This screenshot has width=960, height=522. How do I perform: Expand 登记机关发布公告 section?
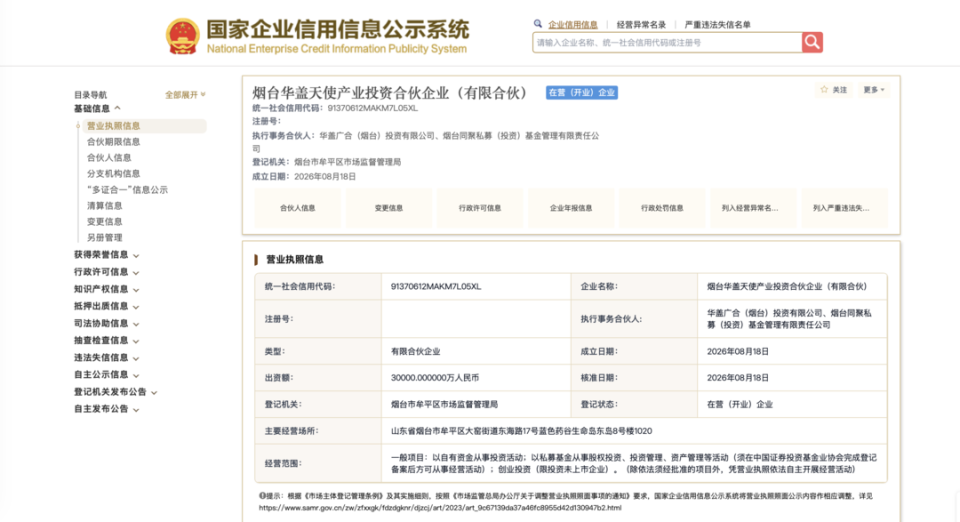click(x=116, y=392)
